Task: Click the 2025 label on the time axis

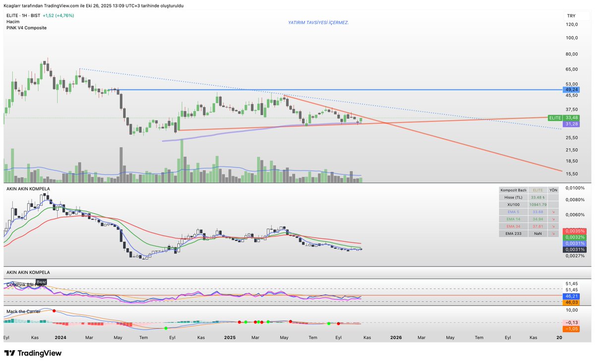Action: pyautogui.click(x=230, y=338)
